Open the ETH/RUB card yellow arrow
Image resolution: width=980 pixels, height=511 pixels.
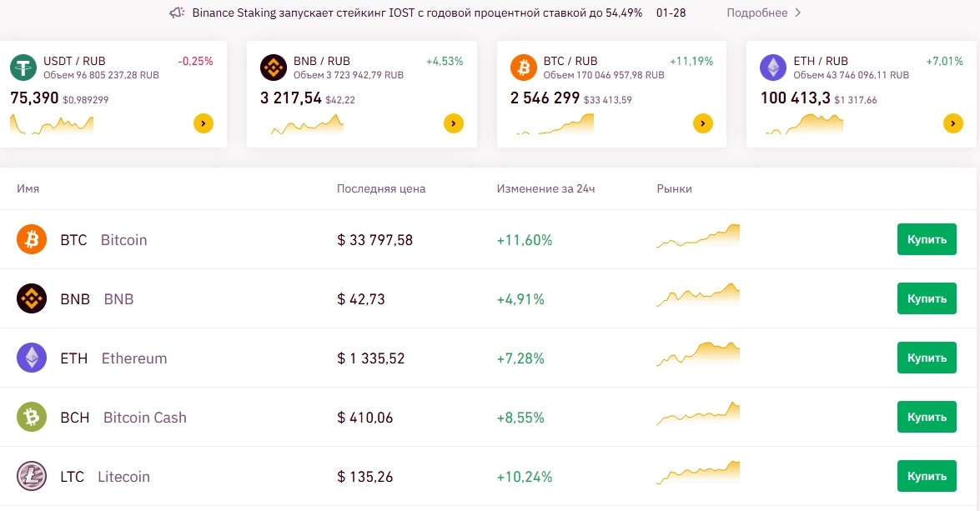952,124
